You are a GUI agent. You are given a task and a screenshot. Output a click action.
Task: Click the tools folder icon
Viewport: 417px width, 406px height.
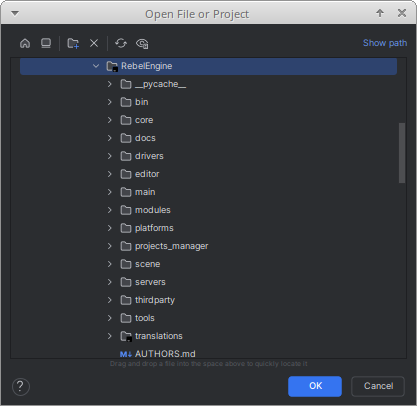(x=126, y=318)
